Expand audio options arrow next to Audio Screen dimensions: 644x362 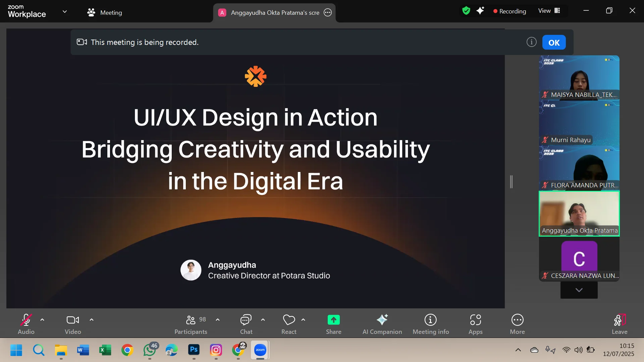coord(42,320)
